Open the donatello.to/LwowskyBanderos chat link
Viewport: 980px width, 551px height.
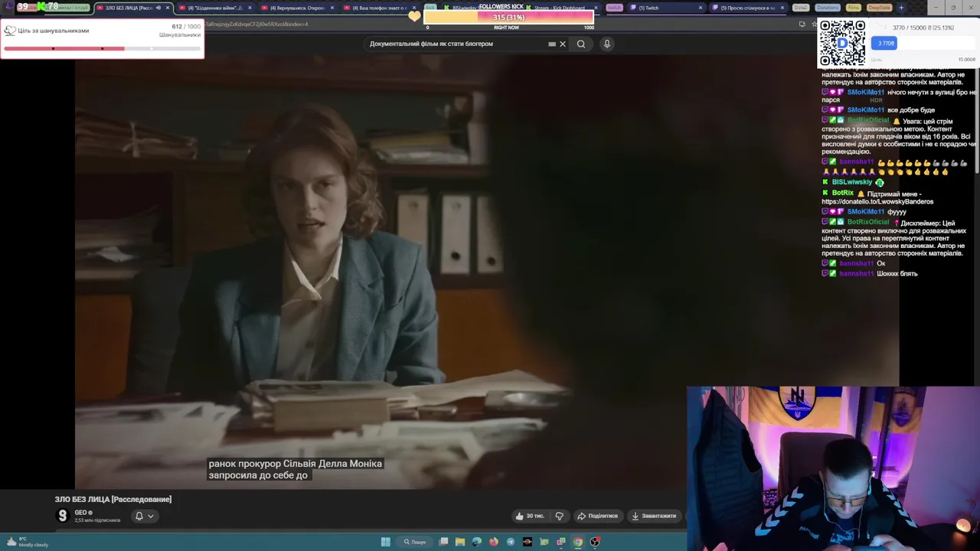[x=877, y=202]
